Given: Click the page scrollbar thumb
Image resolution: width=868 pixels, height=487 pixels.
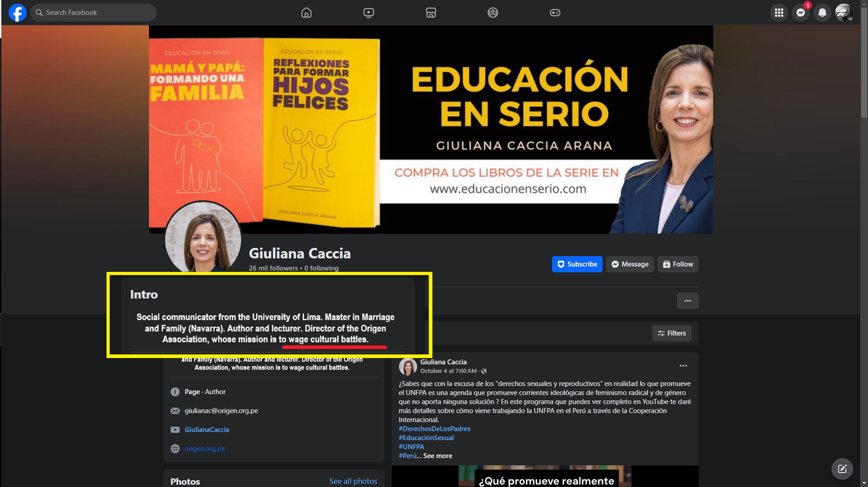Looking at the screenshot, I should pos(864,62).
